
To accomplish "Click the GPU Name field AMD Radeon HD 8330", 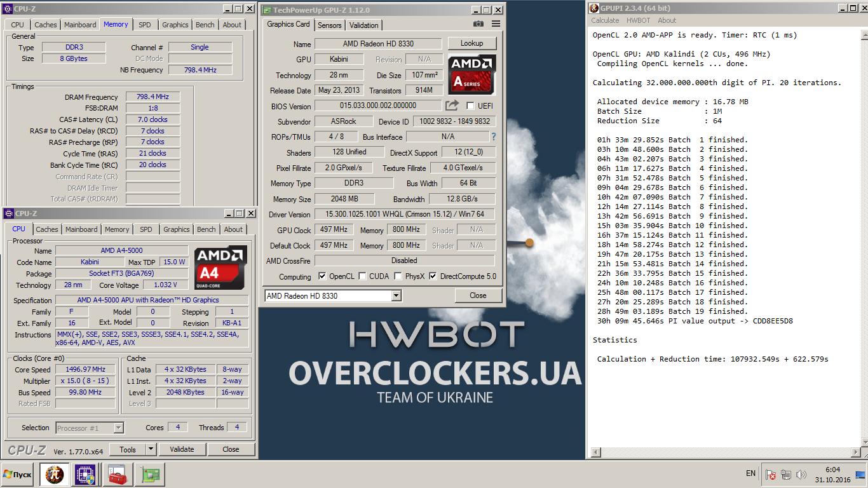I will 377,44.
